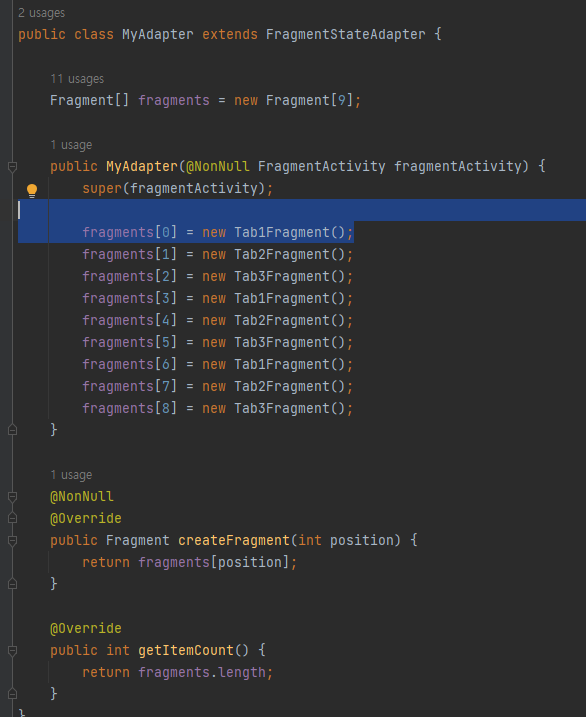Click FragmentStateAdapter in the extends clause
586x717 pixels.
click(346, 34)
